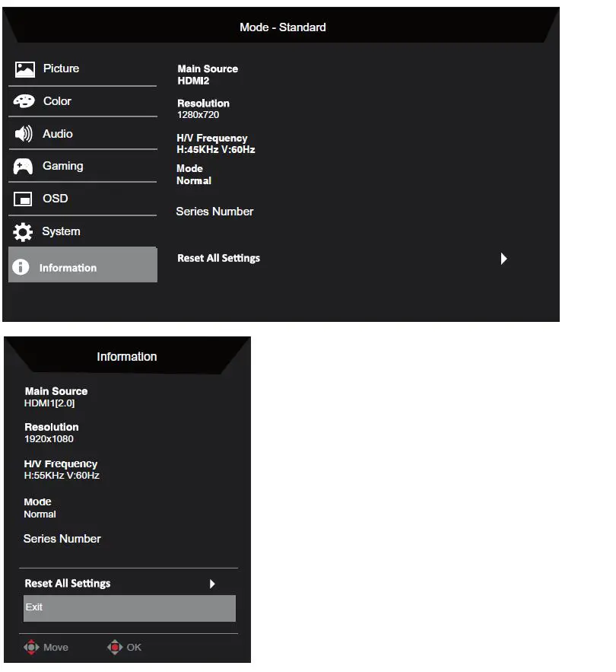Image resolution: width=616 pixels, height=672 pixels.
Task: Click the Information circle icon
Action: click(x=21, y=267)
